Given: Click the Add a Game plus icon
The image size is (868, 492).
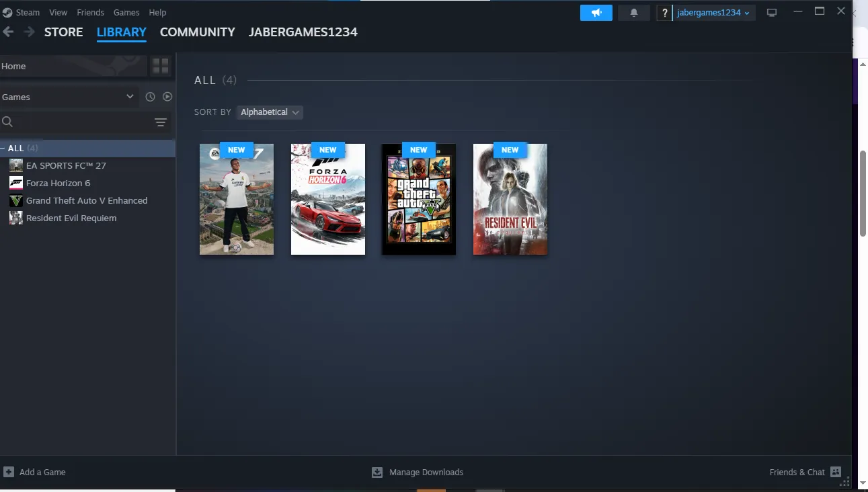Looking at the screenshot, I should click(x=9, y=472).
